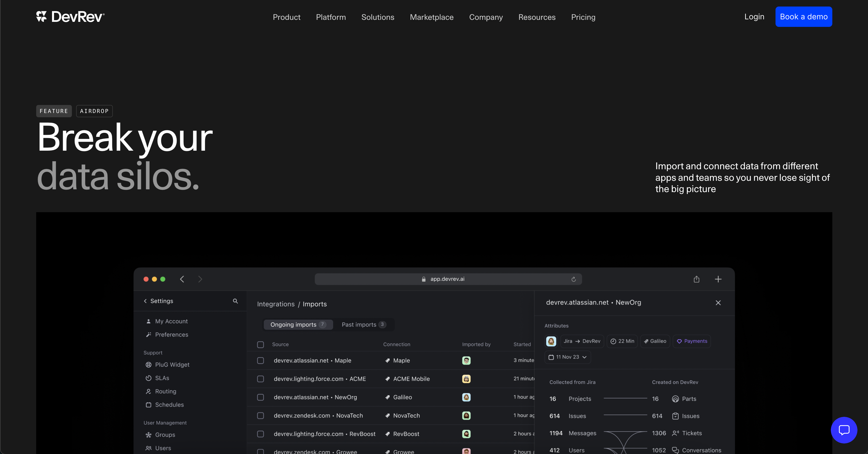Click the Routing icon
Image resolution: width=868 pixels, height=454 pixels.
point(148,391)
